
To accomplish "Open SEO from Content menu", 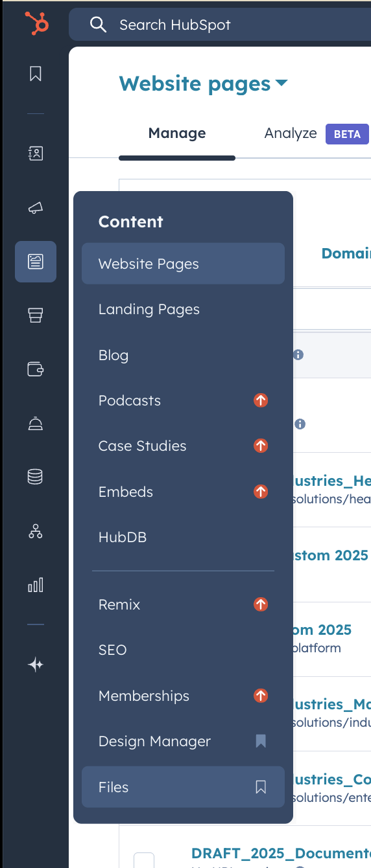I will tap(183, 650).
